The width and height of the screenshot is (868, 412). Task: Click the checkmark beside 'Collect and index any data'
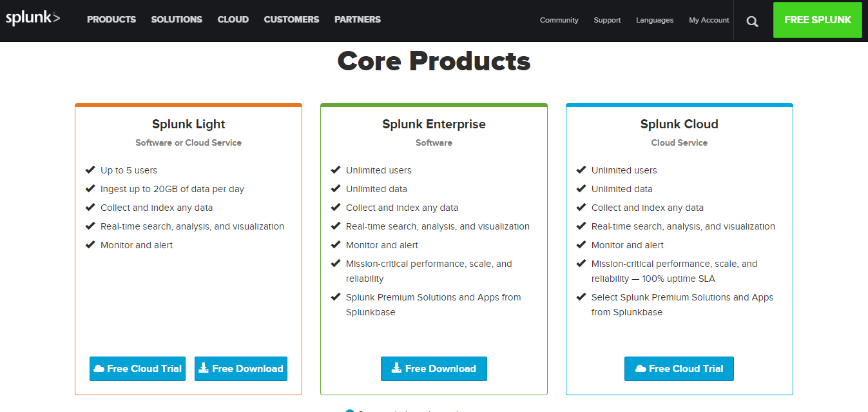coord(90,207)
